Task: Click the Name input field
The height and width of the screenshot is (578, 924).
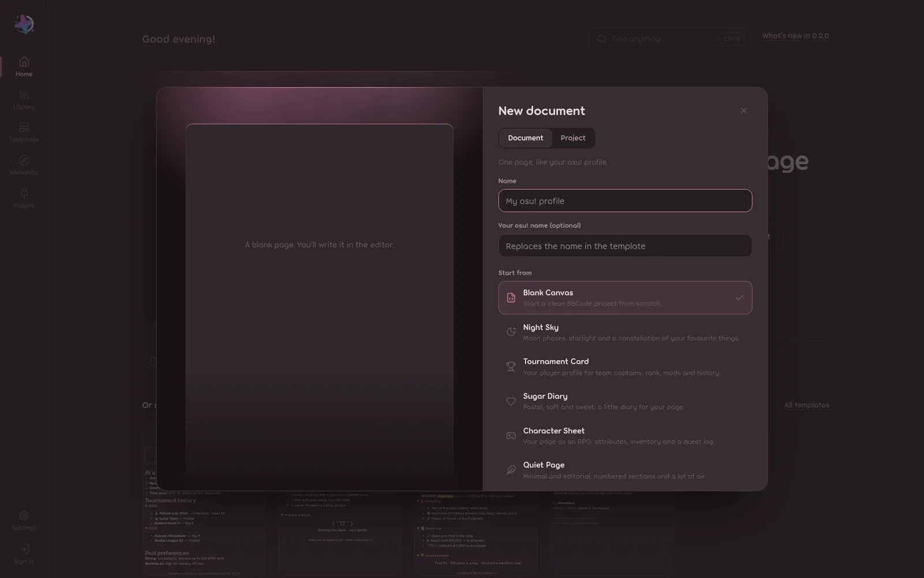Action: tap(625, 201)
